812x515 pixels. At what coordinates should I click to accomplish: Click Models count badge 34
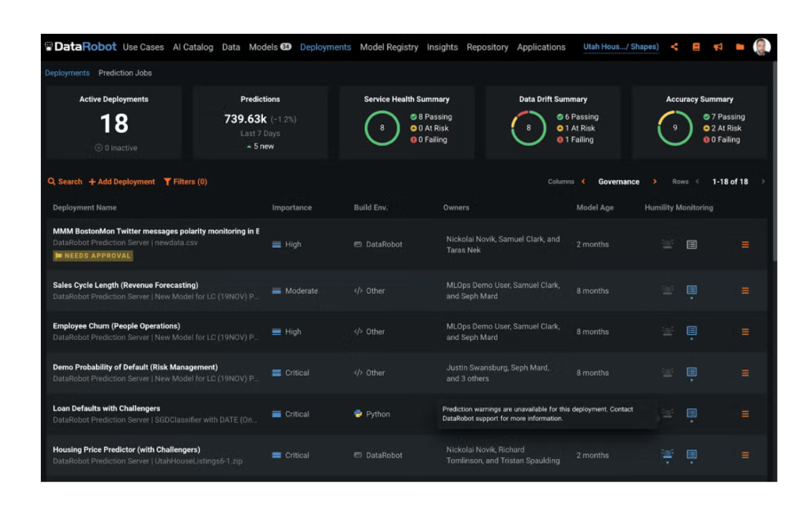tap(286, 46)
